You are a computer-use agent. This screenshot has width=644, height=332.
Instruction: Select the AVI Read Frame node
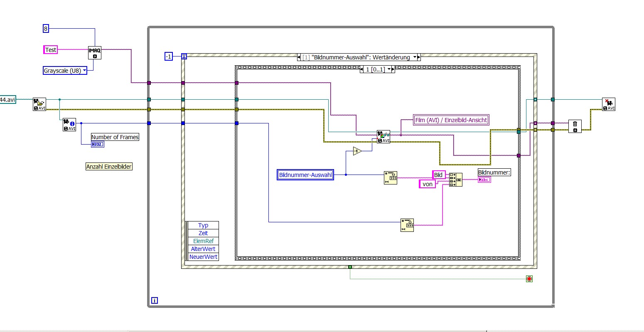pyautogui.click(x=383, y=137)
